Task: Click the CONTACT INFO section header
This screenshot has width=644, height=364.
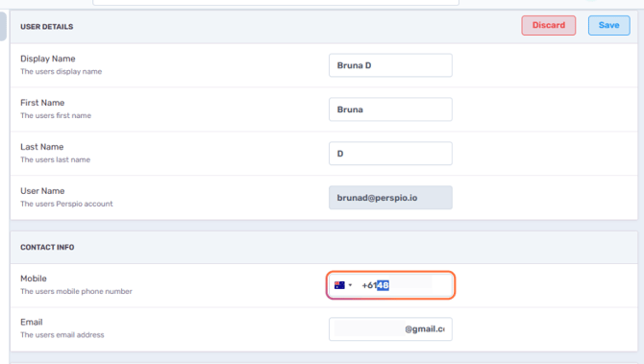Action: (47, 248)
